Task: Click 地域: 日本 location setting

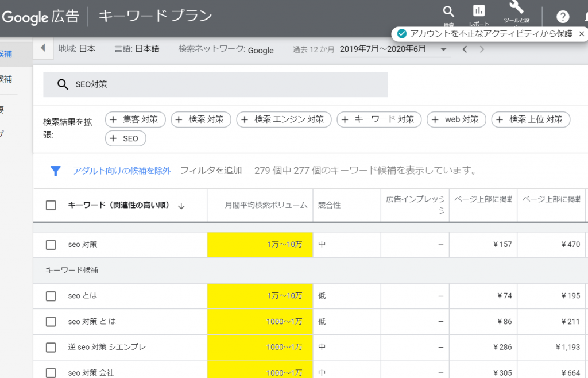Action: click(77, 48)
